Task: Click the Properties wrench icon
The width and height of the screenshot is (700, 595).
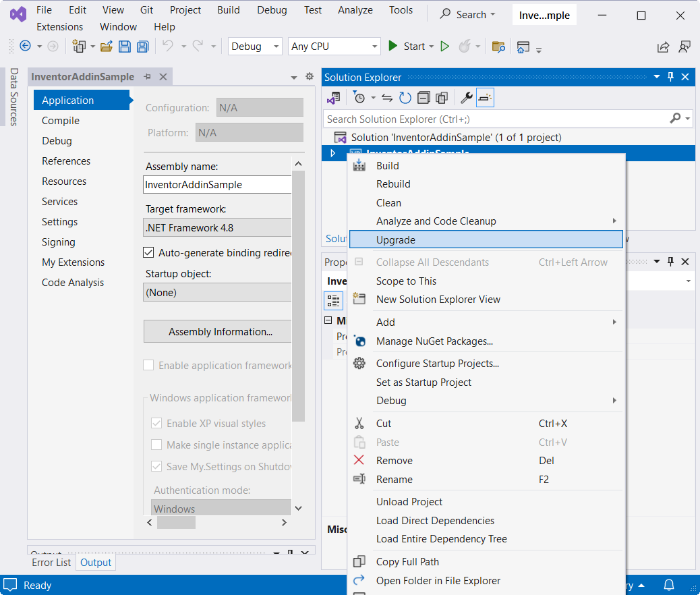Action: (x=467, y=98)
